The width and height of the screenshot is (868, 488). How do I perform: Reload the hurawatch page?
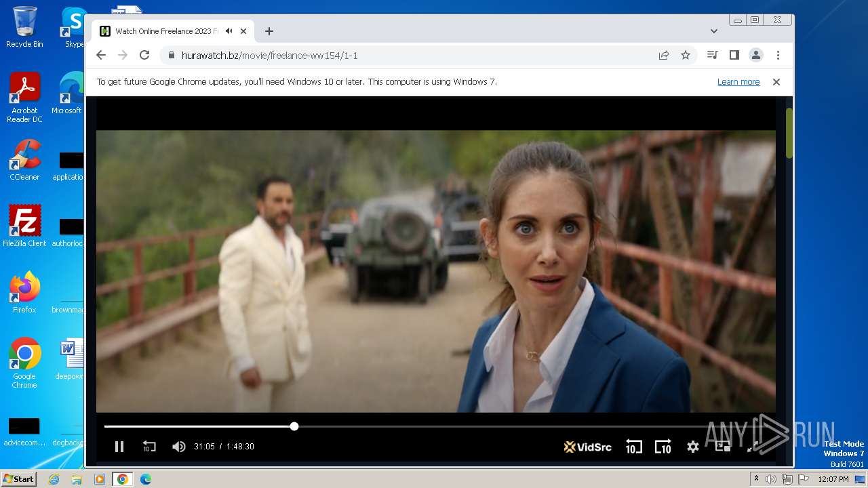tap(144, 56)
